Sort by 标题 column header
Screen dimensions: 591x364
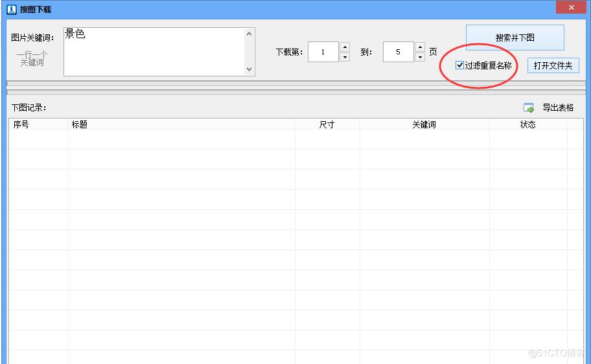point(181,124)
